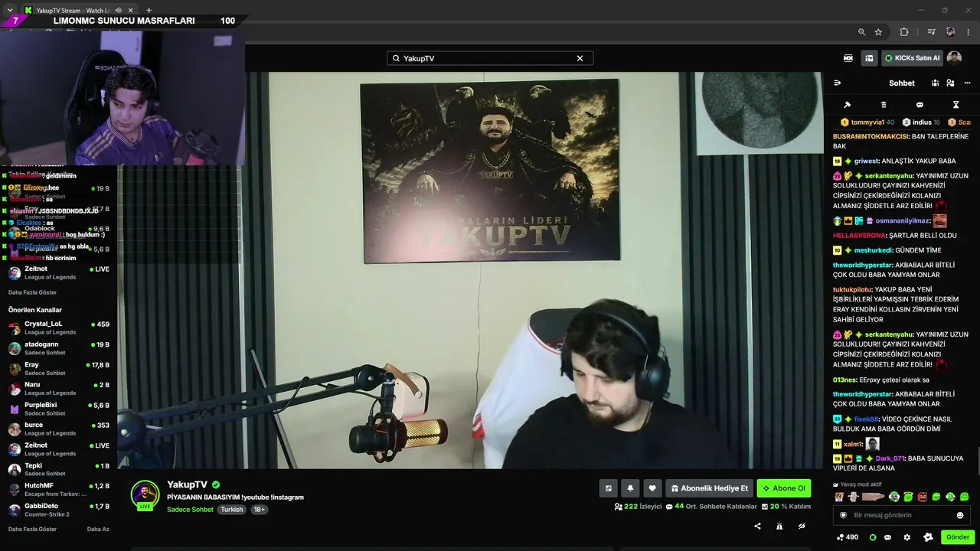Open the YakupTV channel avatar
This screenshot has height=551, width=980.
click(145, 494)
